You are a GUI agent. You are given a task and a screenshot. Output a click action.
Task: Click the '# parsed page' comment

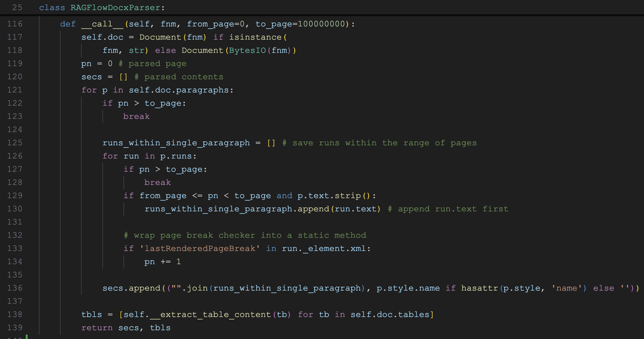(152, 64)
